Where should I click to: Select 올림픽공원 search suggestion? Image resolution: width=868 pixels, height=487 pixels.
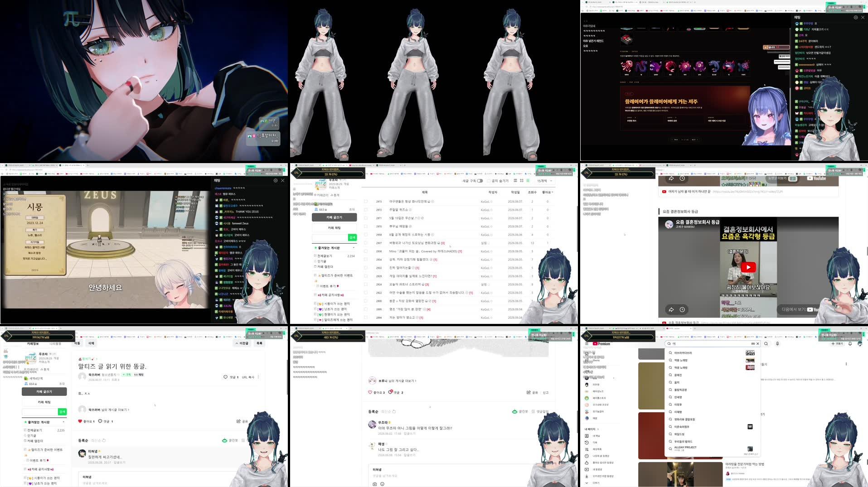pos(712,390)
